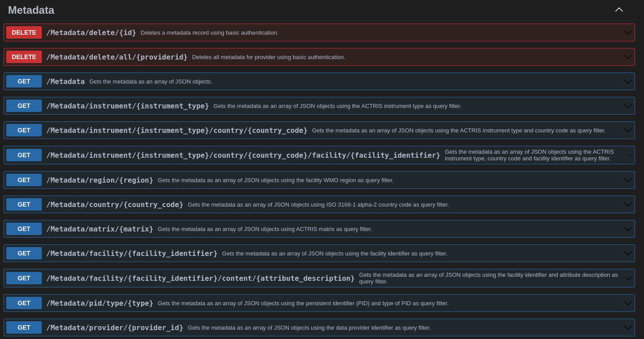Expand chevron for /Metadata/provider/{provider_id} row
Screen dimensions: 644x339
(x=628, y=328)
